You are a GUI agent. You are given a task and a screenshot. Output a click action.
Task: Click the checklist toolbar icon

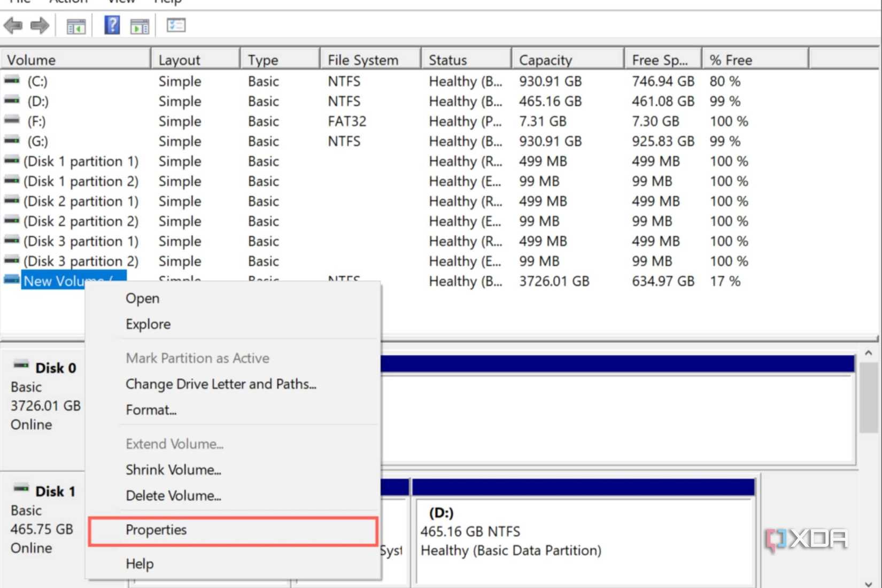tap(175, 25)
